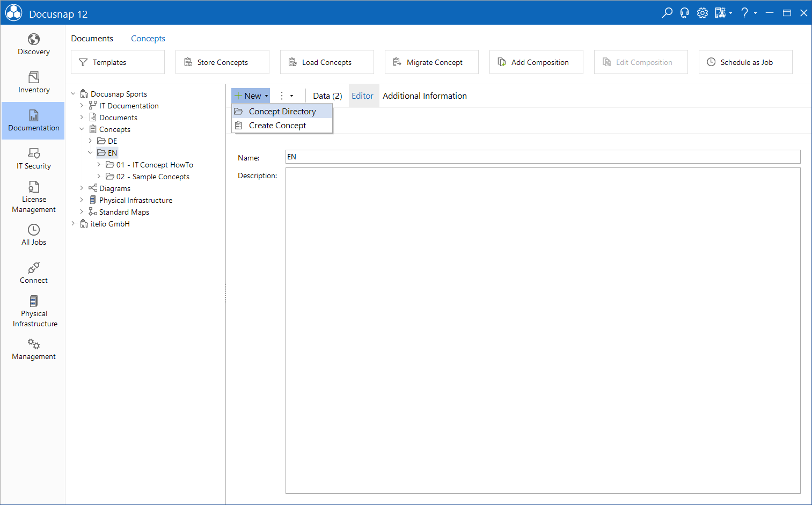Open License Management module
812x505 pixels.
coord(33,197)
